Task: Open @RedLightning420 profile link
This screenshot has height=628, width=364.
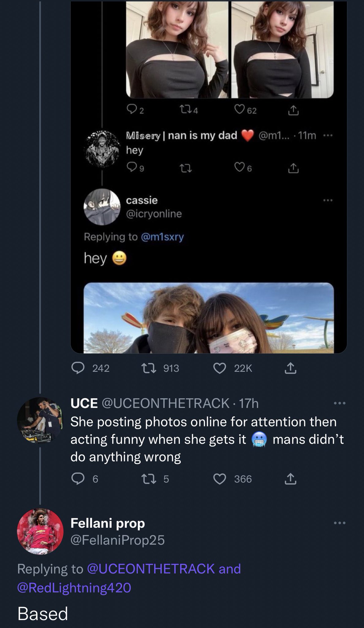Action: point(74,588)
